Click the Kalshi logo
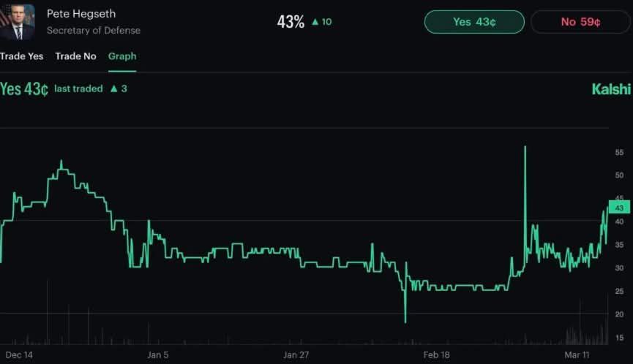 pyautogui.click(x=610, y=89)
